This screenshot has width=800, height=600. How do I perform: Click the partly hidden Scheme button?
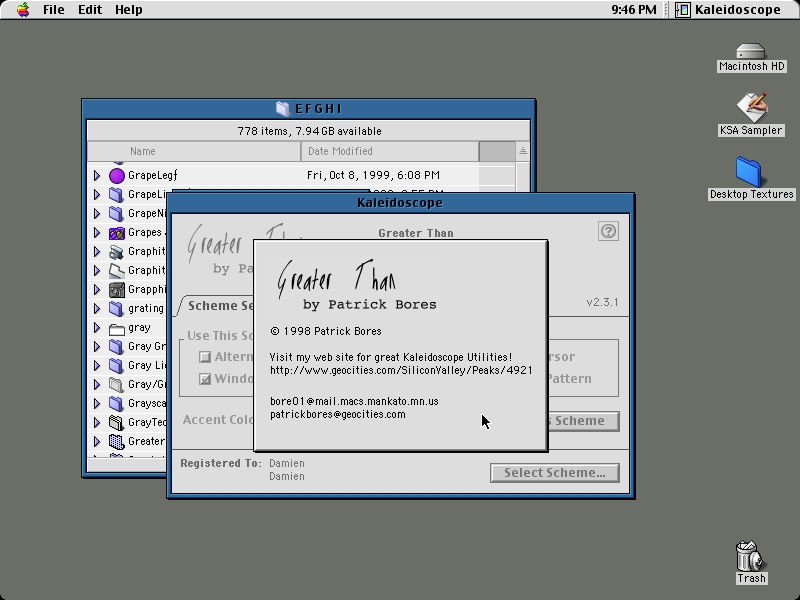584,421
